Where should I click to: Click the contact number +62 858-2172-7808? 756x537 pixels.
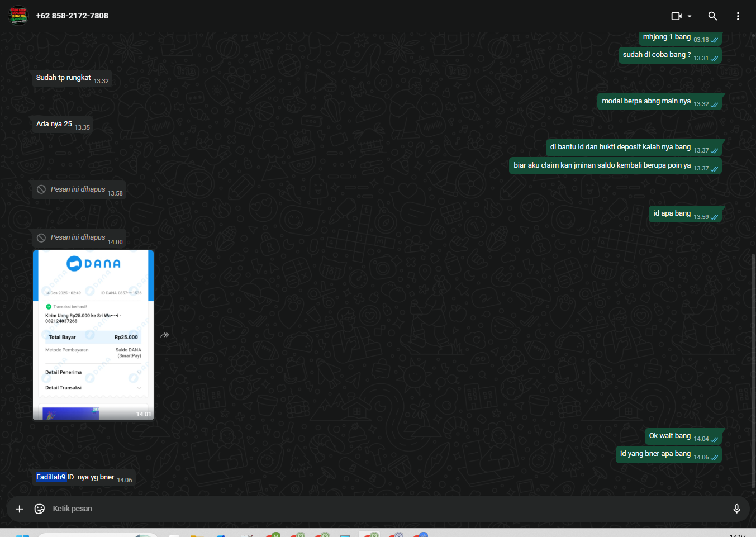pos(72,16)
